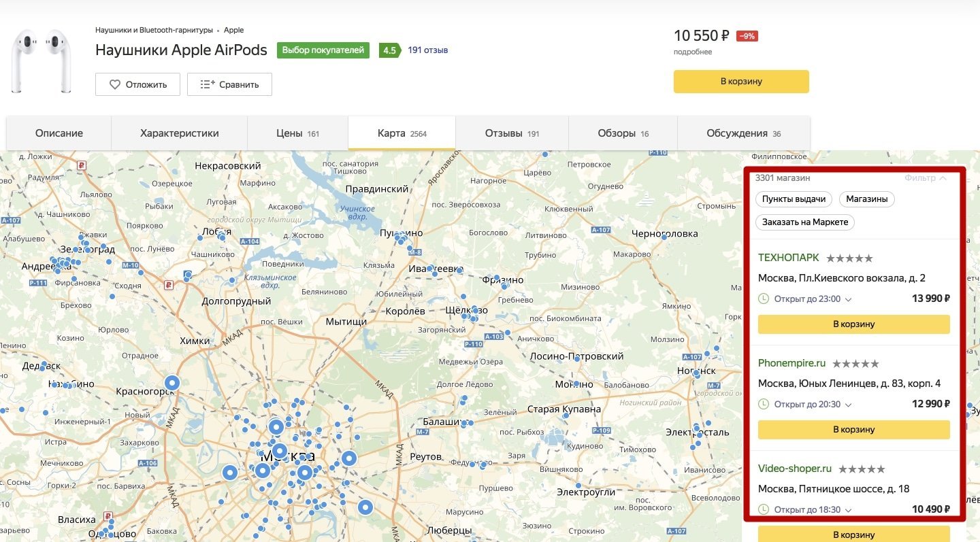Image resolution: width=980 pixels, height=542 pixels.
Task: Open the Phonempire.ru shop link
Action: pyautogui.click(x=791, y=363)
